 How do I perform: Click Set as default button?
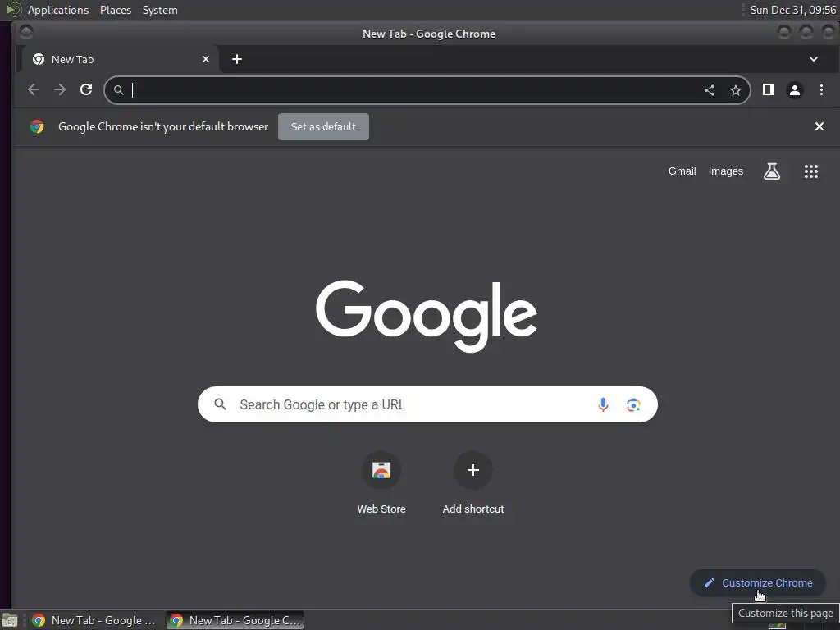tap(323, 126)
